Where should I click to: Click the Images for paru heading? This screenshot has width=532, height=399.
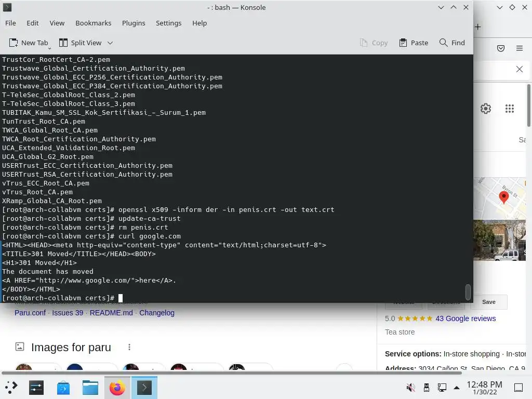coord(71,348)
